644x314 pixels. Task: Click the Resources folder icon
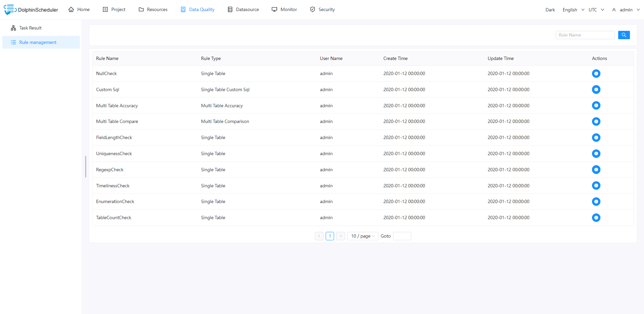[x=141, y=9]
